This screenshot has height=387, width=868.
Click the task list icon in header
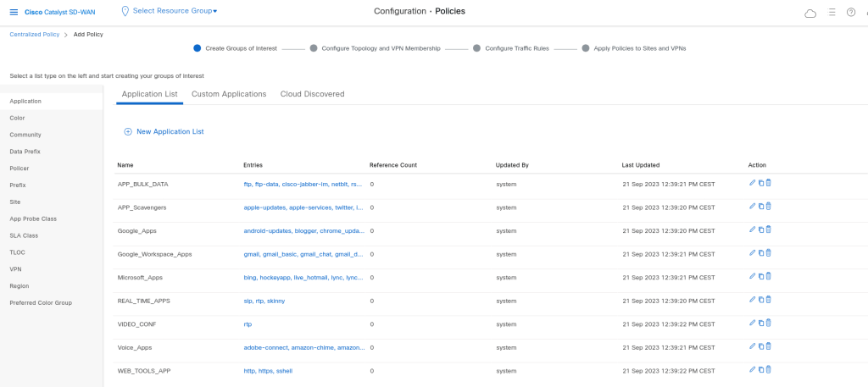832,12
